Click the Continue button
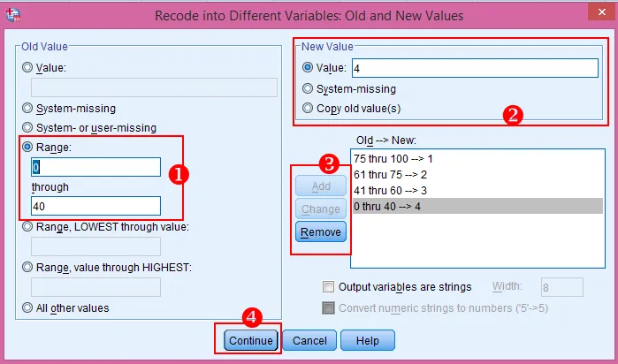This screenshot has height=364, width=618. tap(251, 340)
